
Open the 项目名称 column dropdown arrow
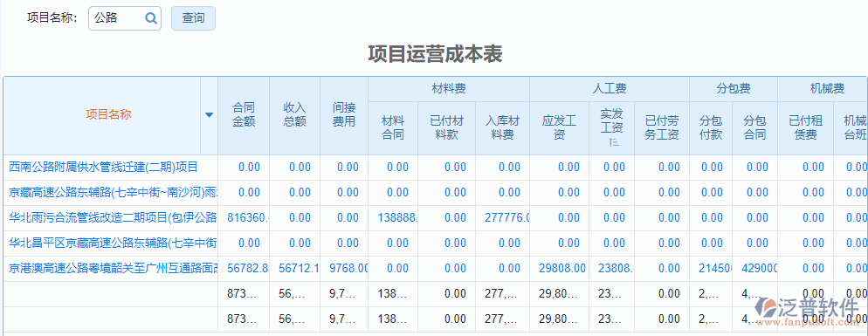click(210, 115)
